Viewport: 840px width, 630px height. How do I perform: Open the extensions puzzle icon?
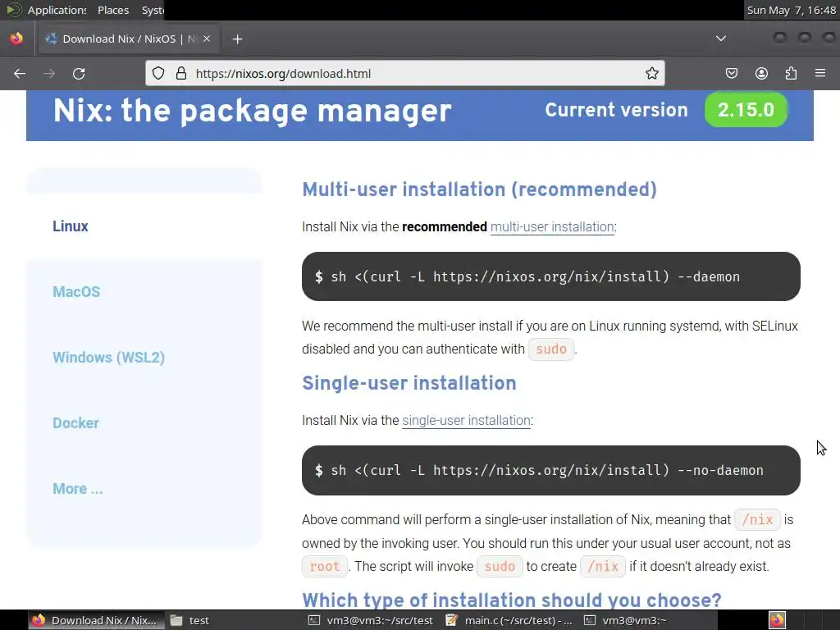[x=792, y=73]
